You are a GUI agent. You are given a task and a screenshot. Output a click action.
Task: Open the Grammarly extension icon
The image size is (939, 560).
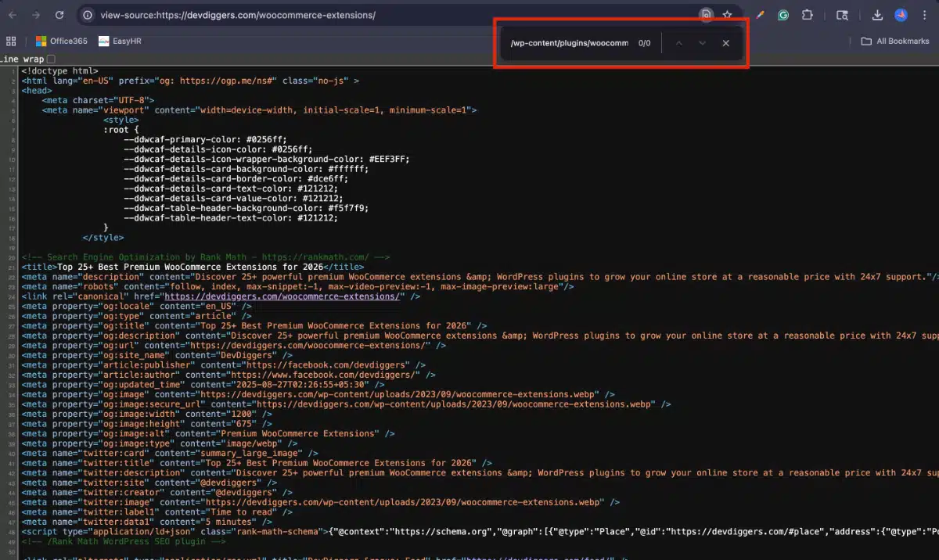click(783, 15)
